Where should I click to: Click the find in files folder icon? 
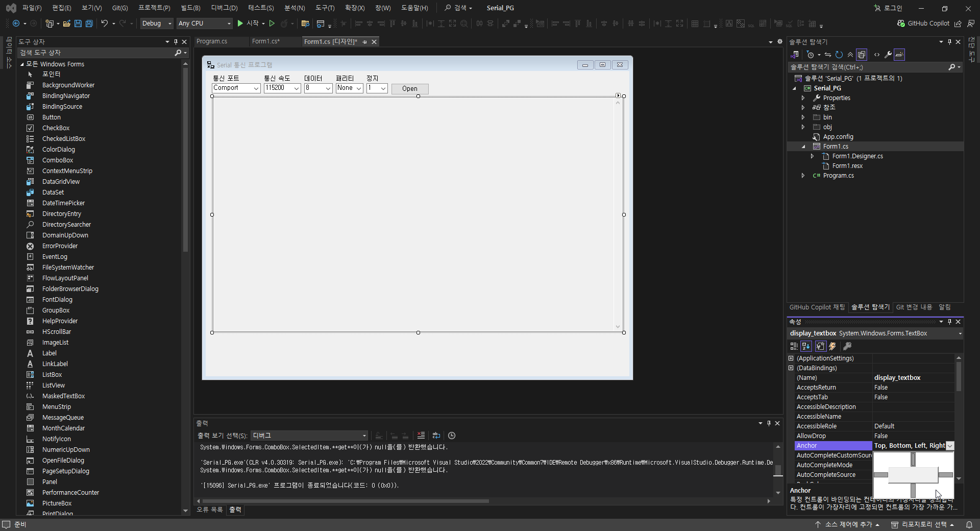pyautogui.click(x=305, y=23)
